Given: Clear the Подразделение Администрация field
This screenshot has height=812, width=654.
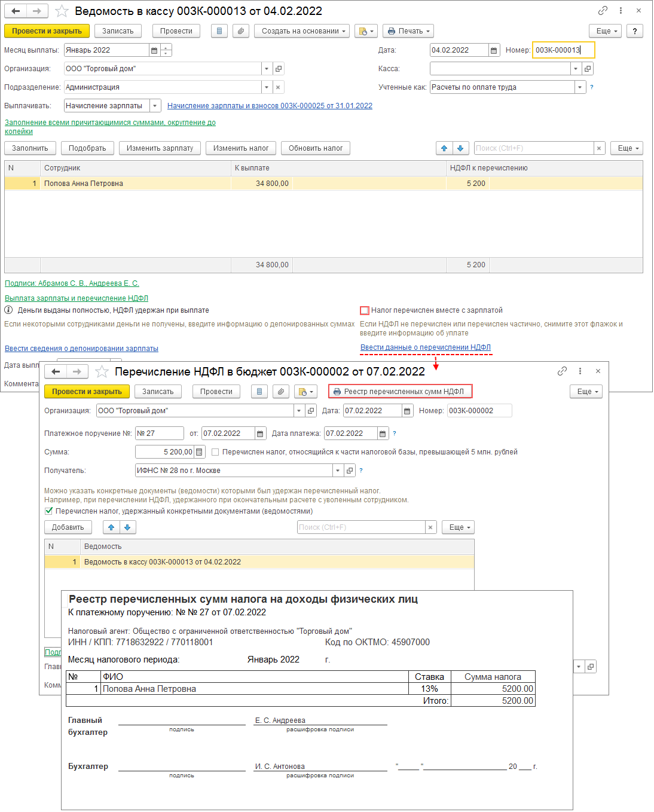Looking at the screenshot, I should tap(278, 87).
